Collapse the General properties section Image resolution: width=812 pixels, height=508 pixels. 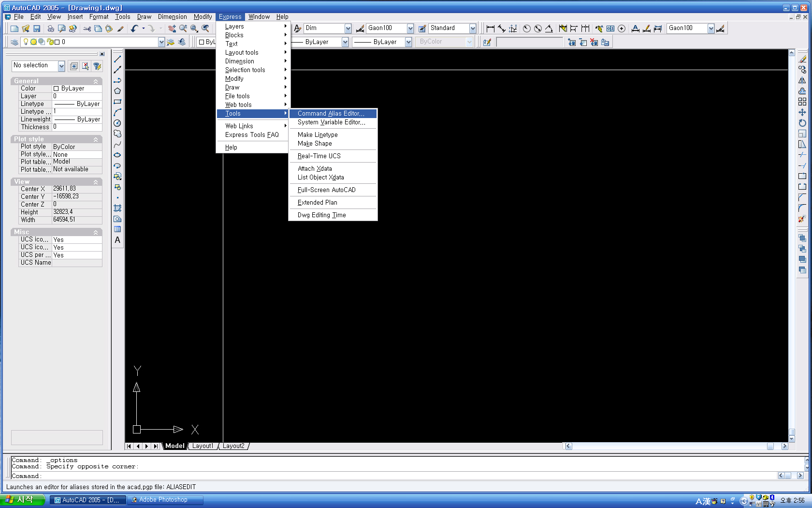click(96, 81)
